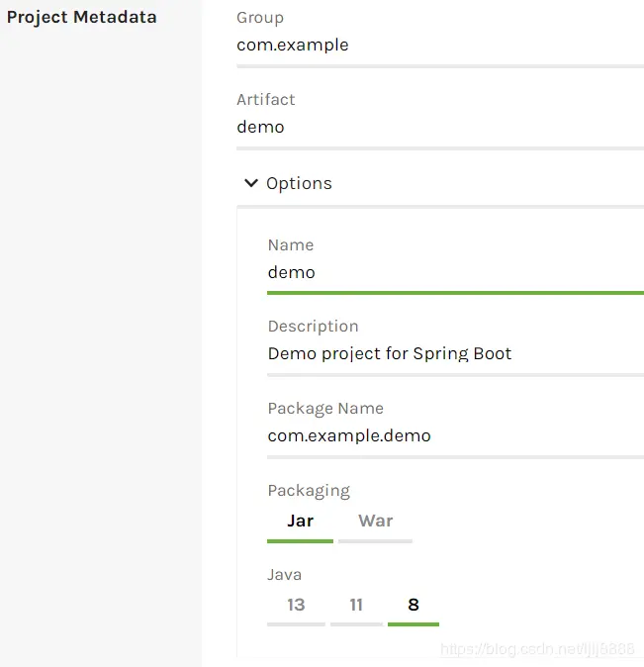Collapse the Options chevron arrow

(x=251, y=183)
